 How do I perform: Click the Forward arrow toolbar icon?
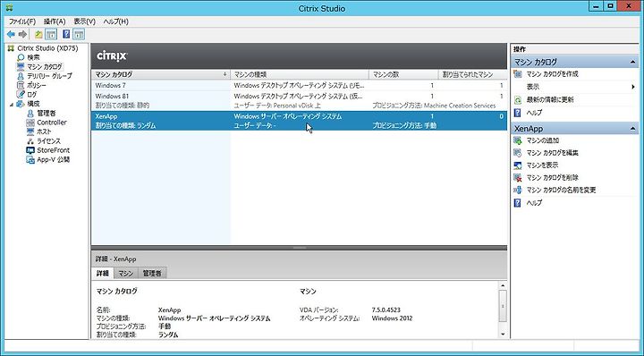coord(23,35)
